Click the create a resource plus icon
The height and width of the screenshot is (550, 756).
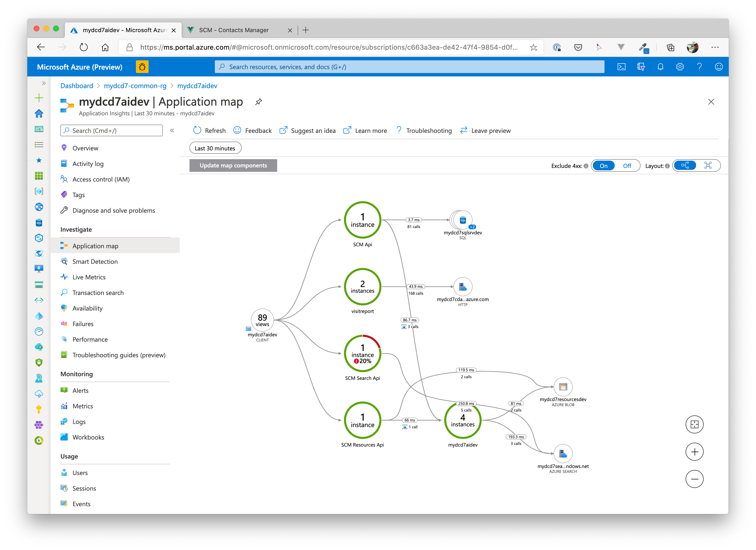click(x=39, y=98)
